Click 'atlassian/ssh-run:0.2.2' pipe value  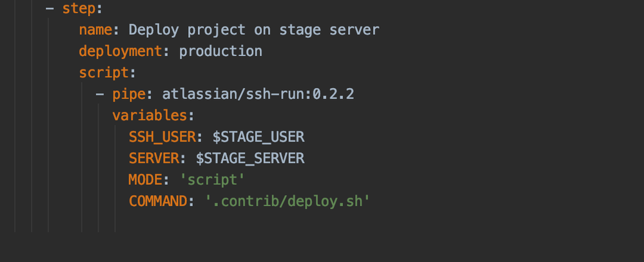[x=258, y=94]
